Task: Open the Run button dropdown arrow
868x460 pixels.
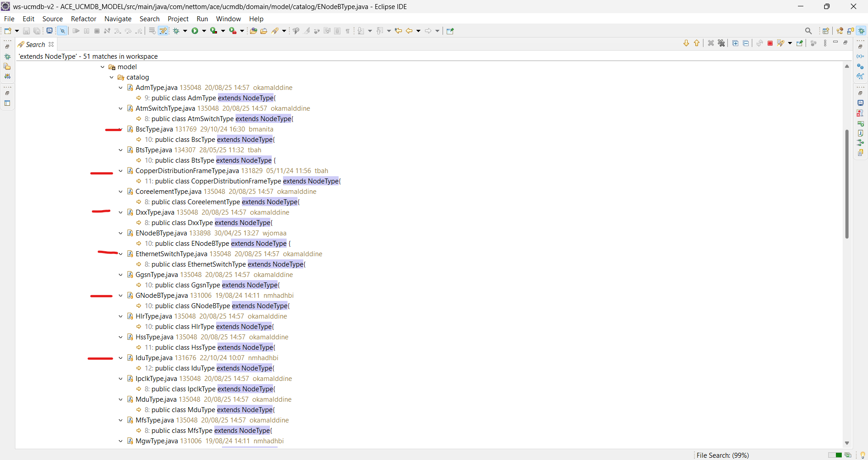Action: 204,31
